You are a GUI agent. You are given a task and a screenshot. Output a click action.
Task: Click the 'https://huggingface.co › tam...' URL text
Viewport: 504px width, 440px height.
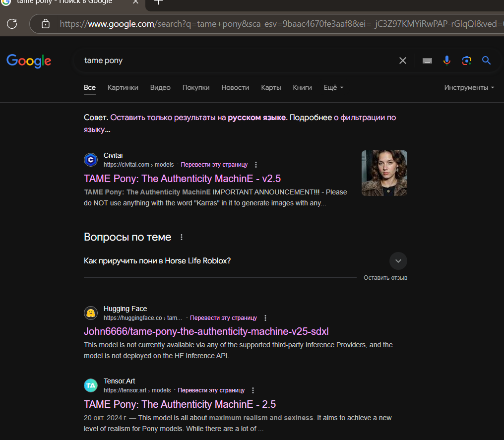point(143,318)
